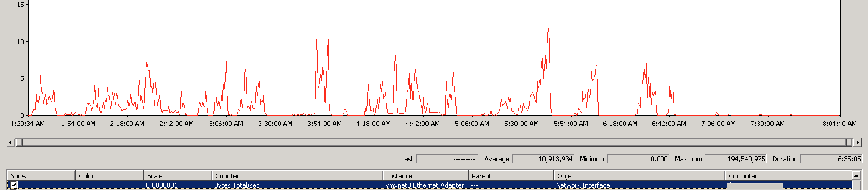This screenshot has width=868, height=190.
Task: Click the 1:29:34 AM start time label
Action: click(28, 124)
